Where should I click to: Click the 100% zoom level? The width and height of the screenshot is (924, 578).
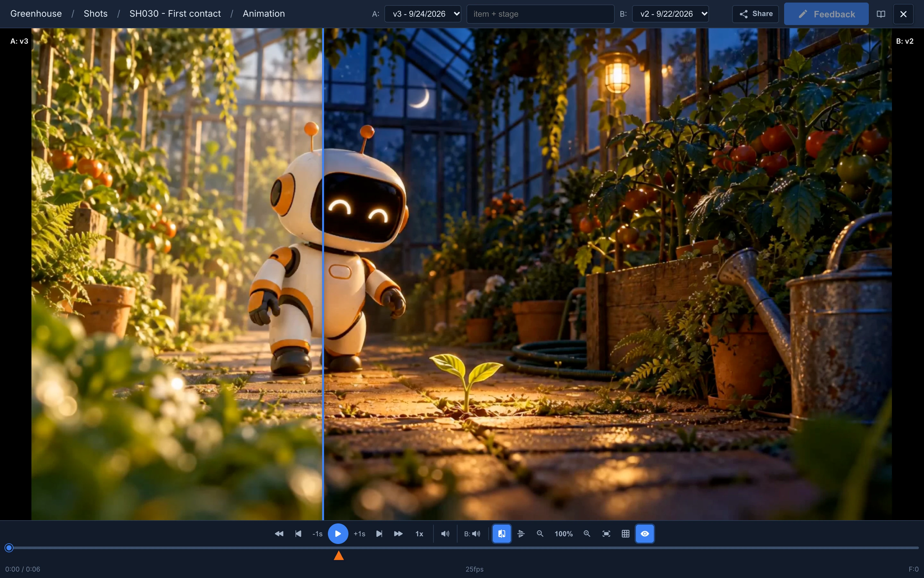[564, 534]
